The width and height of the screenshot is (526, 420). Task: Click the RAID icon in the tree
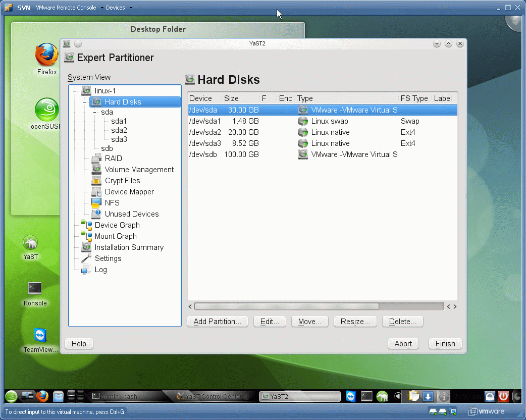coord(96,159)
